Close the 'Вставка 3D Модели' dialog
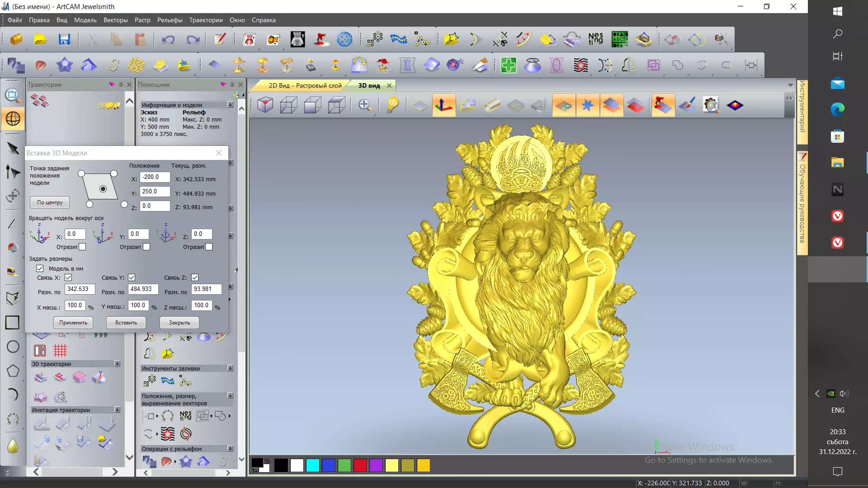 coord(219,153)
